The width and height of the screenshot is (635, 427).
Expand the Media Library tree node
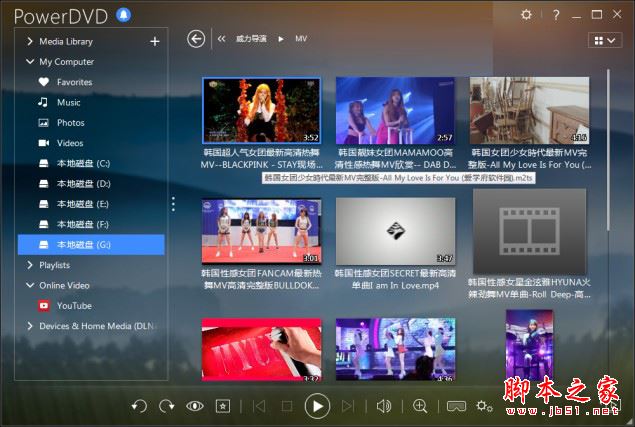(x=30, y=41)
